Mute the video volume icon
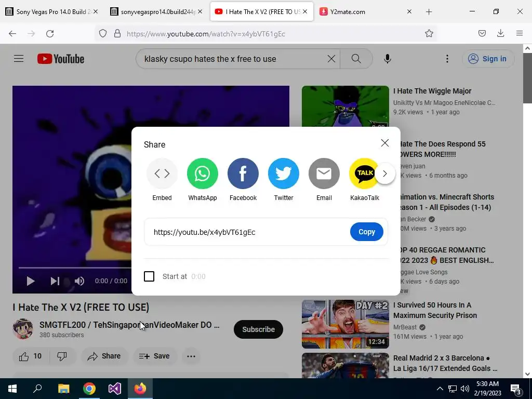 (x=79, y=281)
